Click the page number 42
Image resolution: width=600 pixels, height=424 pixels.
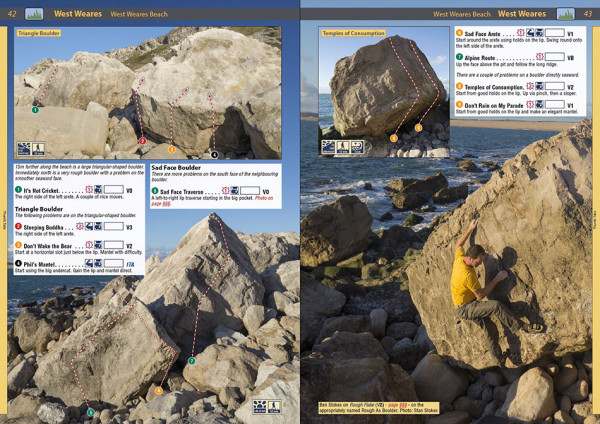coord(12,14)
